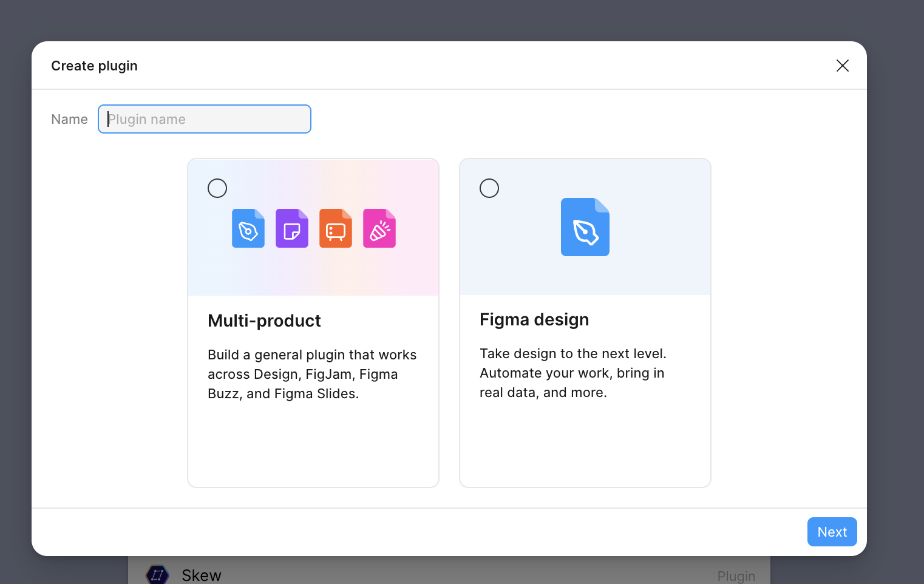Image resolution: width=924 pixels, height=584 pixels.
Task: Click the 'Take design to the next level' description
Action: coord(573,373)
